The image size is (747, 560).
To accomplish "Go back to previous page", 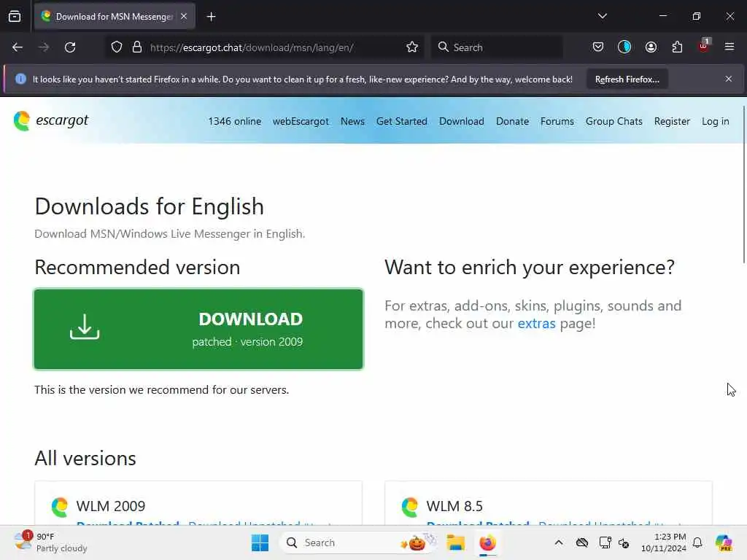I will point(18,47).
